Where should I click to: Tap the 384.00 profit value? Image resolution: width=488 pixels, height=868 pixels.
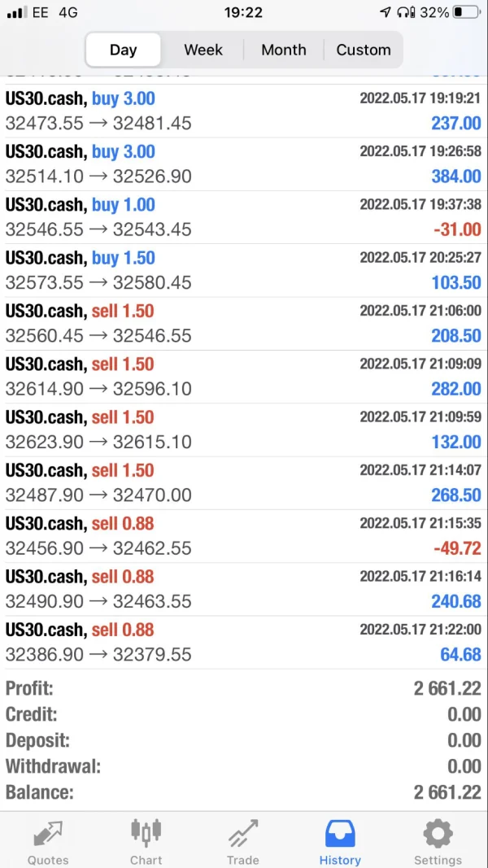pyautogui.click(x=456, y=177)
